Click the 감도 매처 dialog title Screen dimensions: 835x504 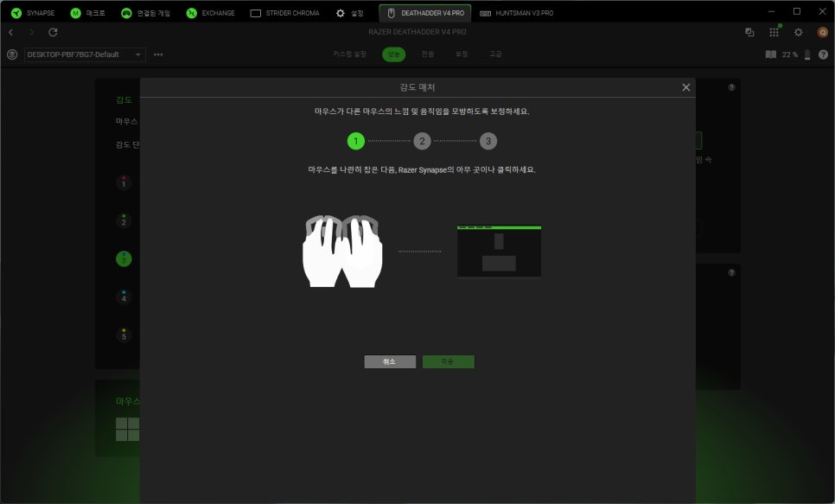pos(417,87)
